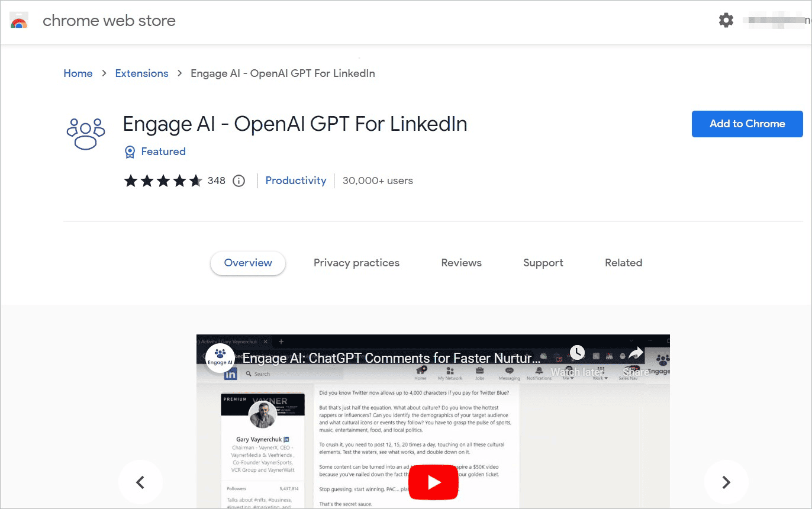The height and width of the screenshot is (509, 812).
Task: Switch to the Privacy practices tab
Action: pyautogui.click(x=356, y=263)
